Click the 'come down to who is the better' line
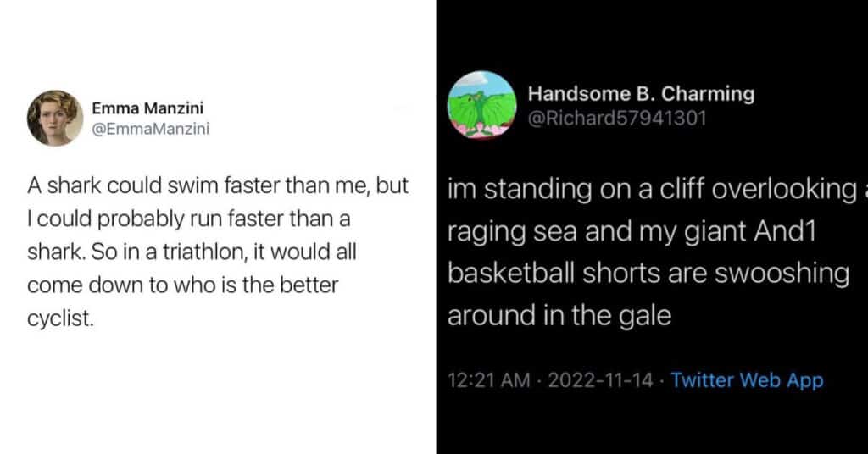The height and width of the screenshot is (454, 868). (x=183, y=285)
